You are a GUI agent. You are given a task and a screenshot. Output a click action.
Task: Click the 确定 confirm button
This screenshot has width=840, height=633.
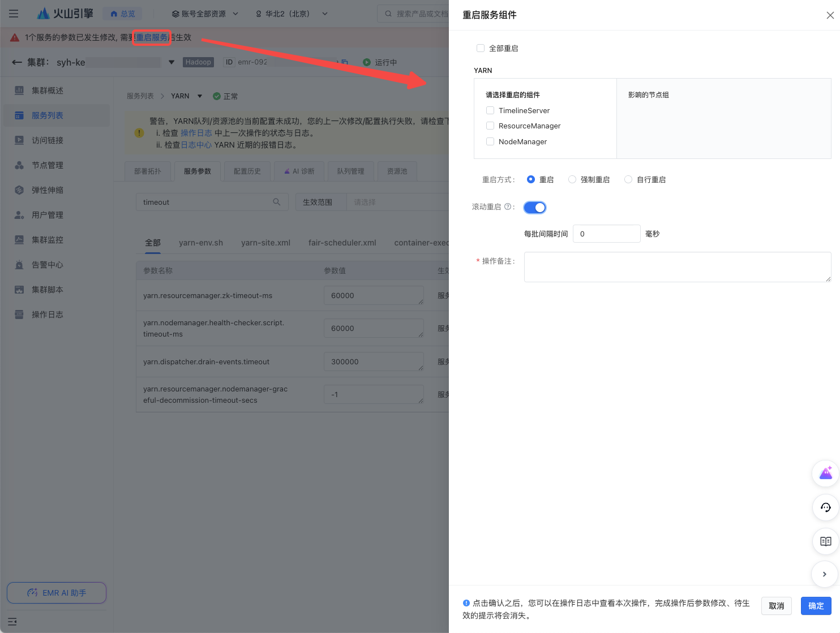coord(816,606)
